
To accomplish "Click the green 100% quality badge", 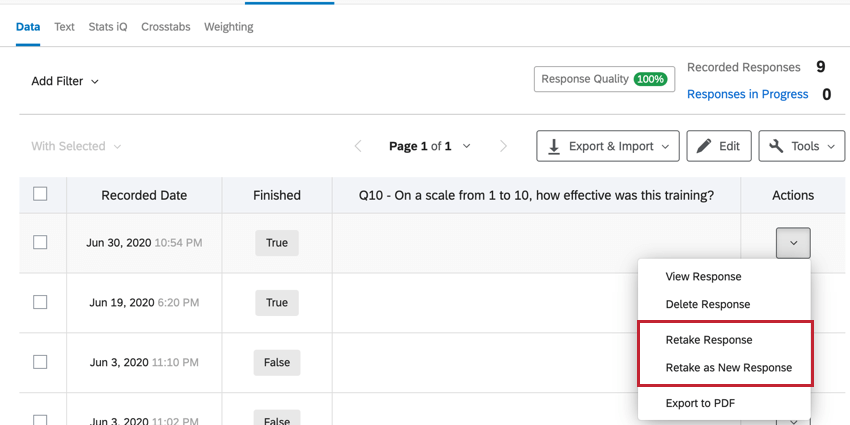I will click(x=650, y=79).
